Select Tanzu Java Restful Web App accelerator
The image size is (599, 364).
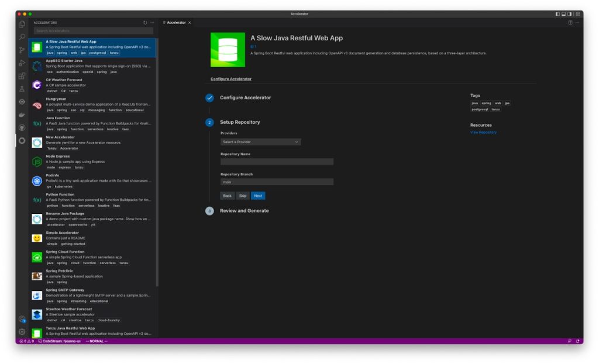pos(92,331)
